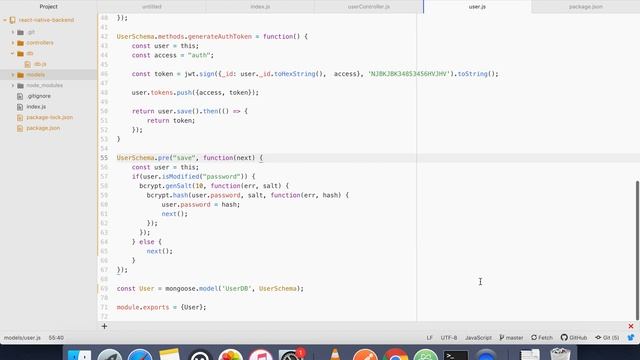Screen dimensions: 640x360
Task: Open Atom green icon in Dock
Action: (x=426, y=355)
